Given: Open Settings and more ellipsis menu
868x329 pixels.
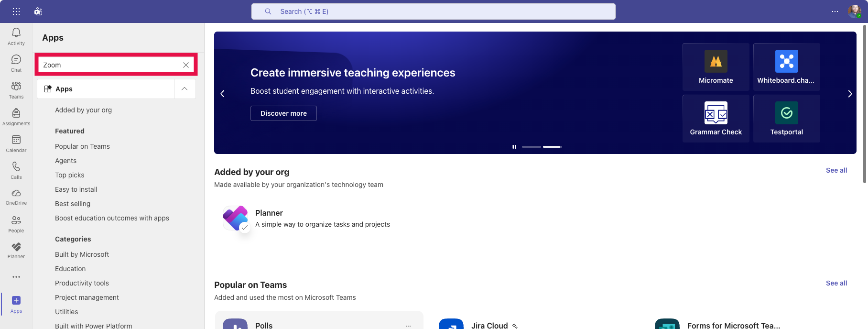Looking at the screenshot, I should (835, 11).
